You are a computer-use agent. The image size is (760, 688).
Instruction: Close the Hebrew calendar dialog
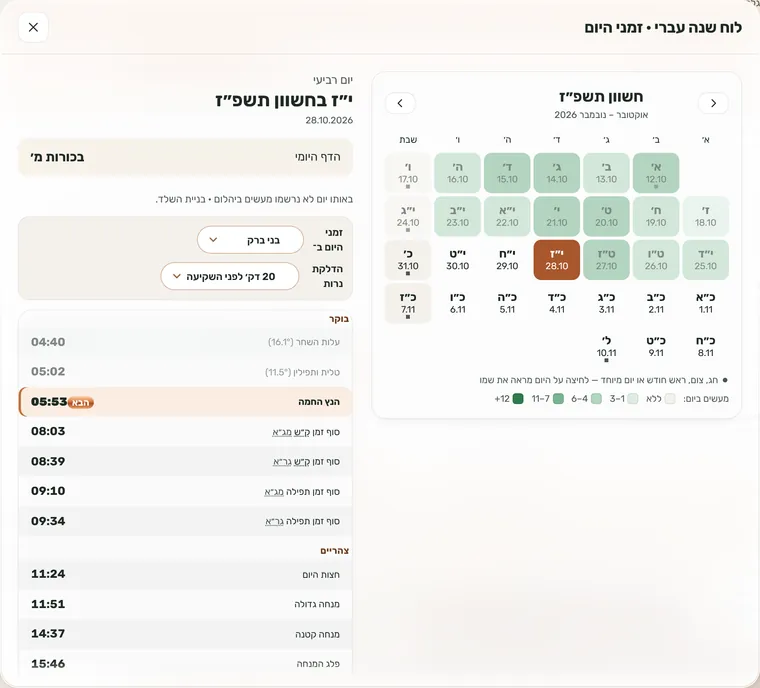click(33, 27)
